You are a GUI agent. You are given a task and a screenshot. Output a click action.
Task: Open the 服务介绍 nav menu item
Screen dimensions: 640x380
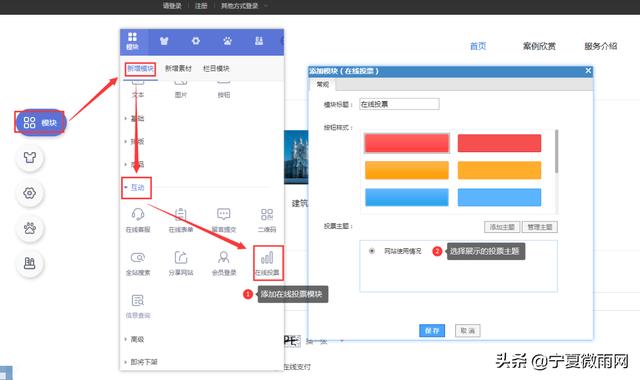point(600,46)
